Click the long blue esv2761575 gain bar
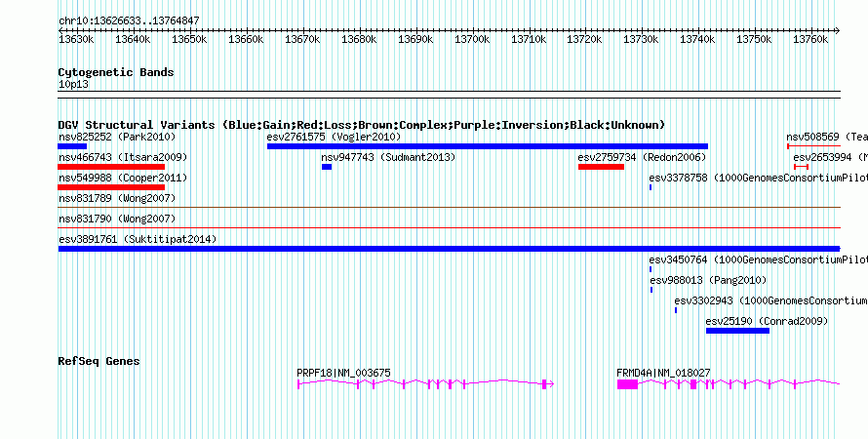This screenshot has width=868, height=439. 487,146
